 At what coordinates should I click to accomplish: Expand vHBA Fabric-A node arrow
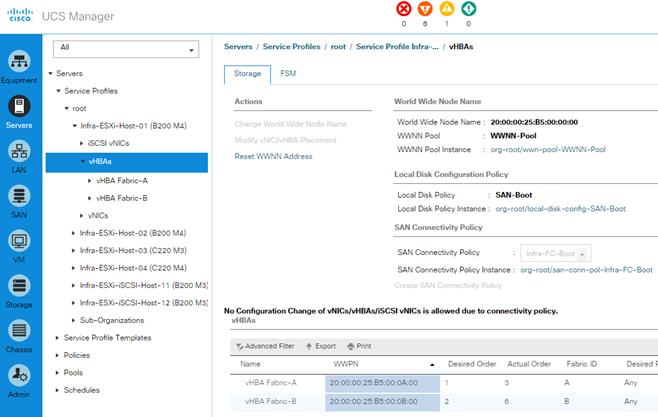pos(90,181)
